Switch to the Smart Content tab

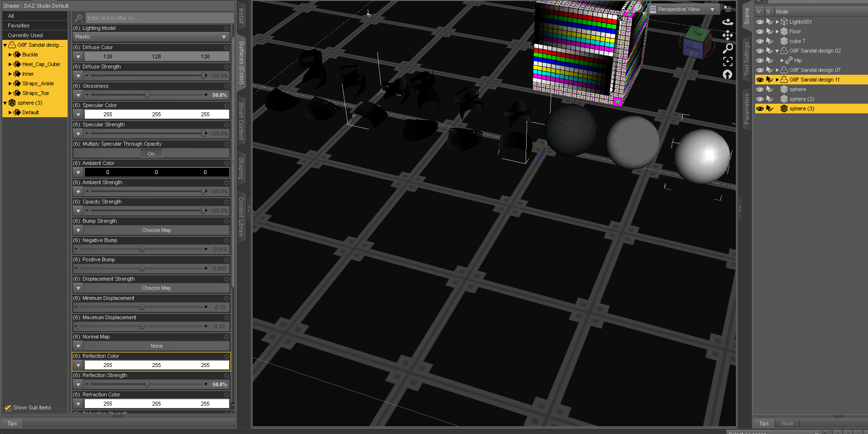(241, 121)
